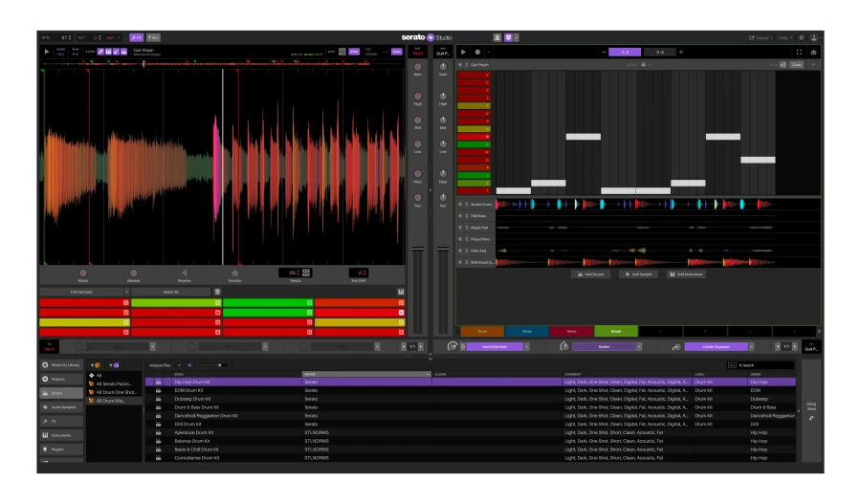The image size is (861, 504).
Task: Add bars with the plus icon
Action: tap(681, 53)
